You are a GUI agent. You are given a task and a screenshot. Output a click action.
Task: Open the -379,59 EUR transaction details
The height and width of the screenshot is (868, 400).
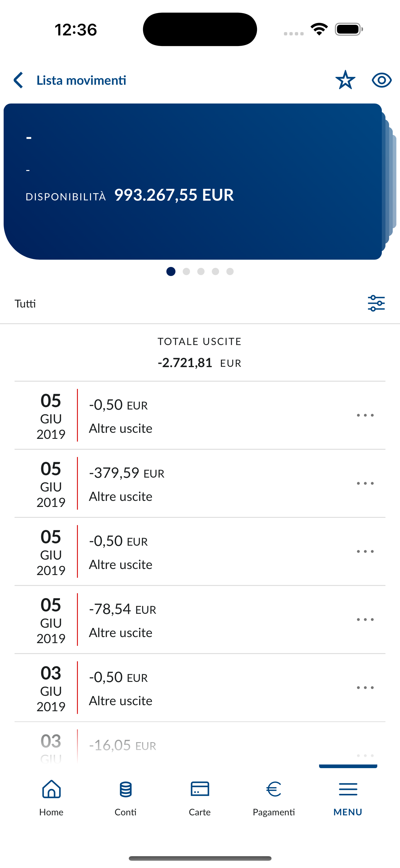pyautogui.click(x=200, y=483)
